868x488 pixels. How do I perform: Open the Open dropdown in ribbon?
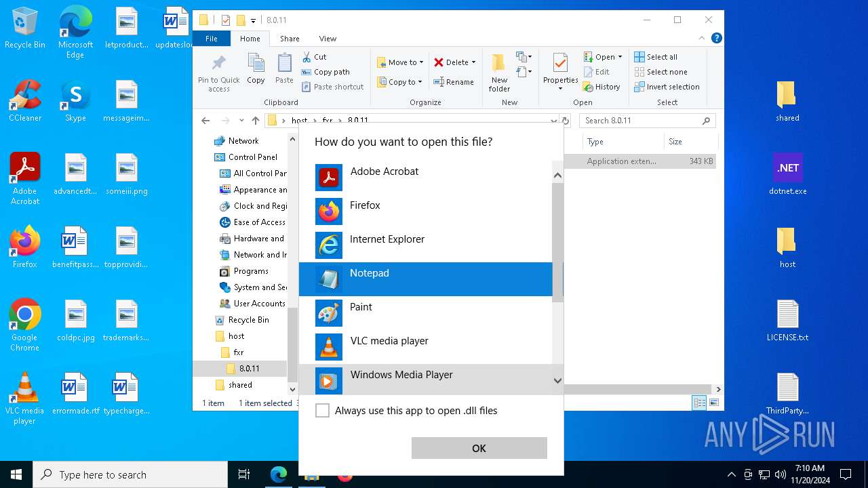pyautogui.click(x=602, y=57)
